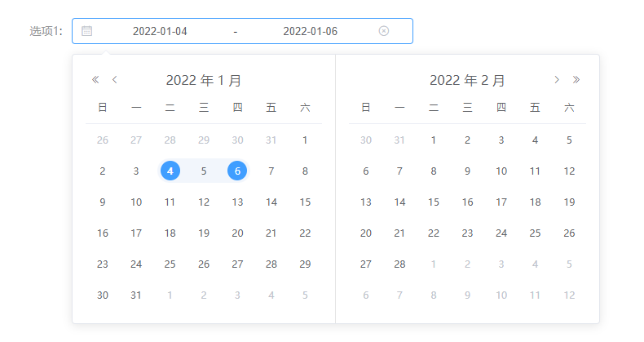
Task: Choose January 15 in the left calendar
Action: [x=305, y=202]
